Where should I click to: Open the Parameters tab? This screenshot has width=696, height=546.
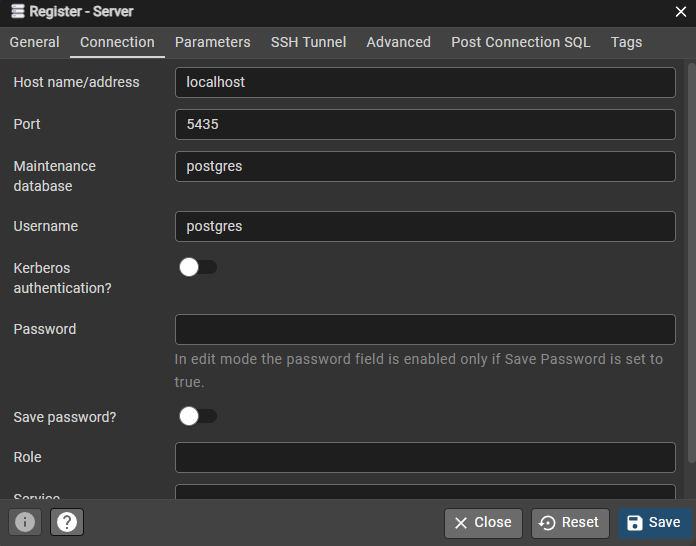[x=213, y=42]
